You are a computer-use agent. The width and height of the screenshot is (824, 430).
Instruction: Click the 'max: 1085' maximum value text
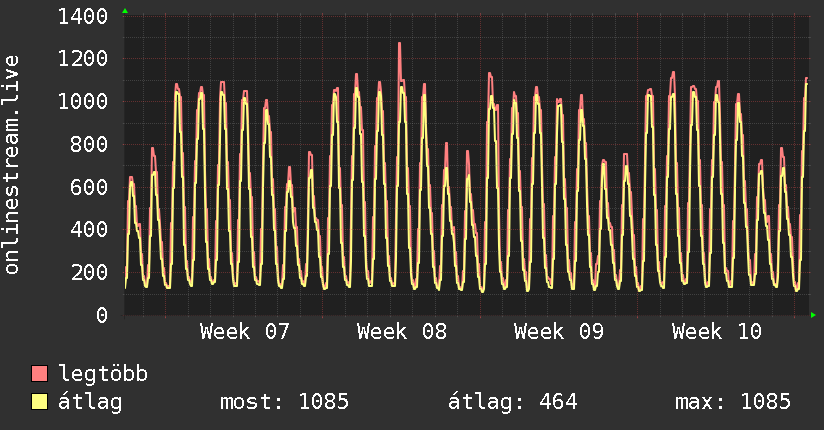click(733, 402)
